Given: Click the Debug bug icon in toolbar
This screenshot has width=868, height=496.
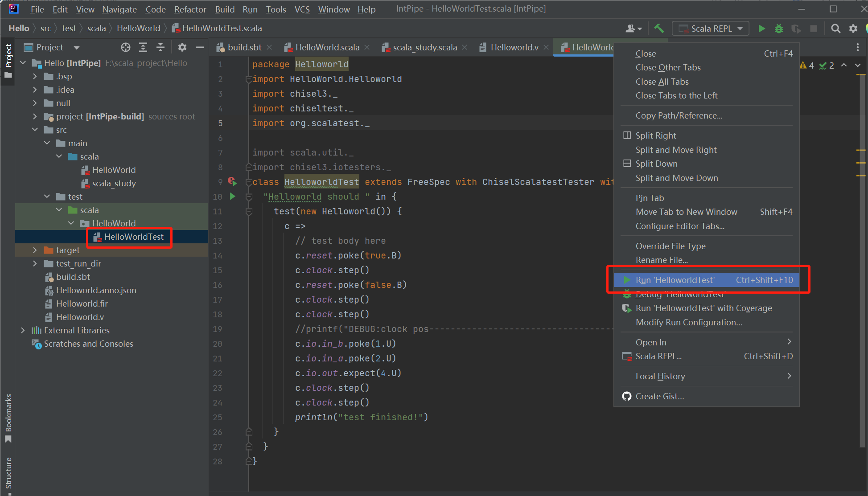Looking at the screenshot, I should pos(778,29).
